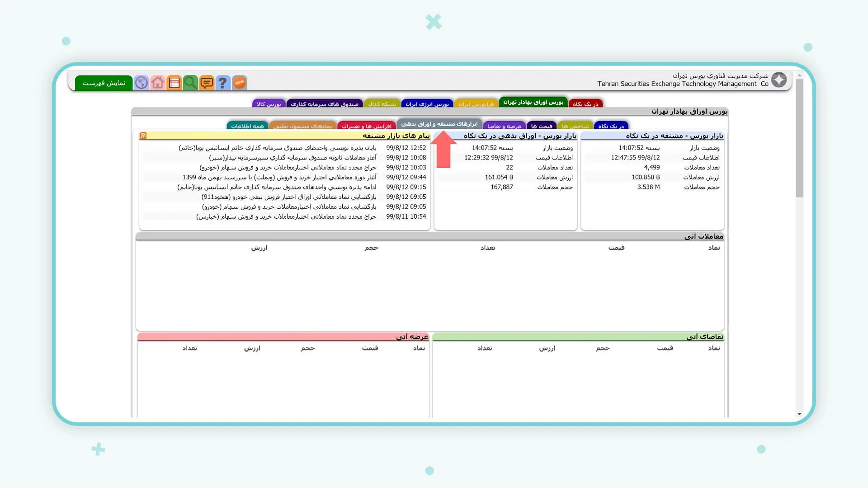Screen dimensions: 868x488
Task: Click the message dated 99/8/12 10:08
Action: coord(285,158)
